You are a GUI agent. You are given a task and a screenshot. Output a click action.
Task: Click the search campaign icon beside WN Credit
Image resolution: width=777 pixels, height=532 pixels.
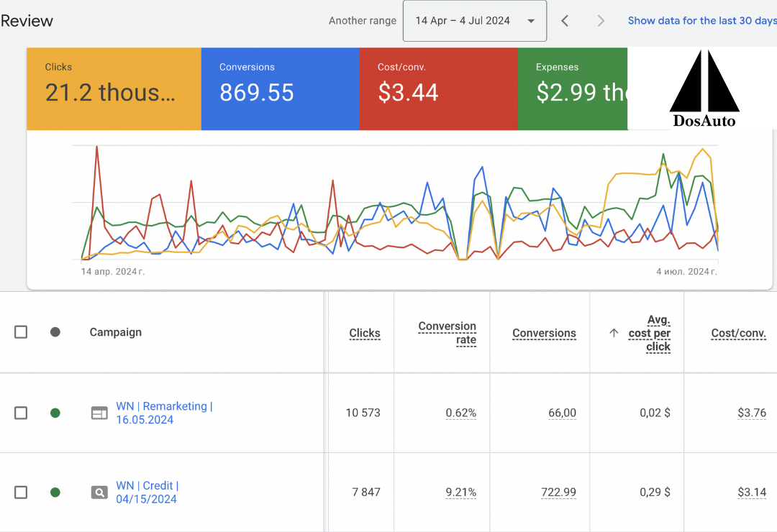(x=99, y=492)
